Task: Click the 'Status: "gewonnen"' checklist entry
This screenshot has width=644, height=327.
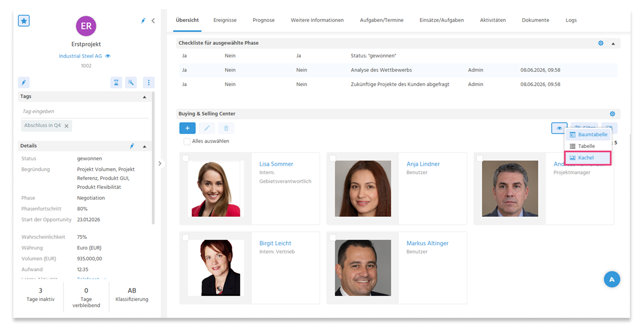Action: pos(373,56)
